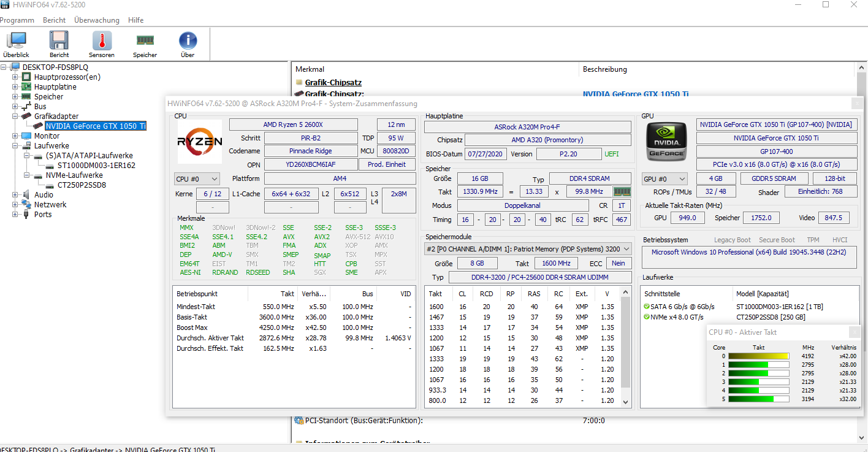Collapse the Grafikadapter tree node

(x=15, y=117)
